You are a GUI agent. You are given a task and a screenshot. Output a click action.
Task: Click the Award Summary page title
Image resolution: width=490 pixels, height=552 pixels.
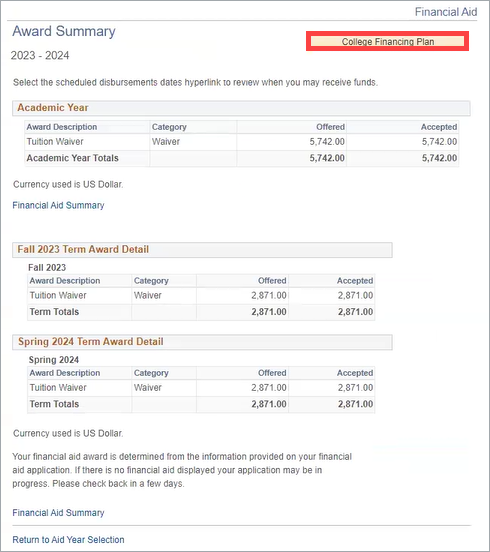(64, 31)
